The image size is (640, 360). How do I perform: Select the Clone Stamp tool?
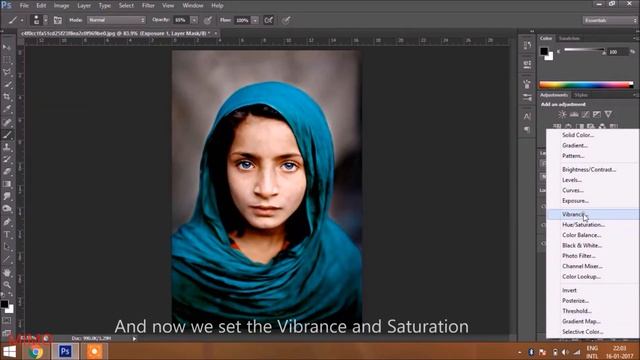(x=7, y=147)
